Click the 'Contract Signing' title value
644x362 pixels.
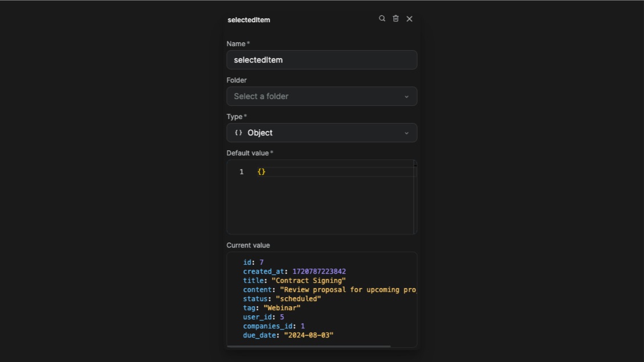(308, 280)
